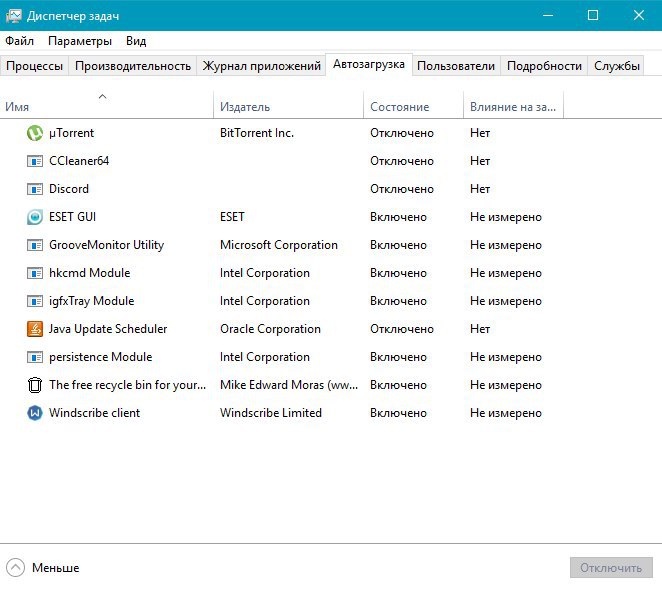This screenshot has height=590, width=662.
Task: Sort by the Влияние на за... column header
Action: (x=513, y=104)
